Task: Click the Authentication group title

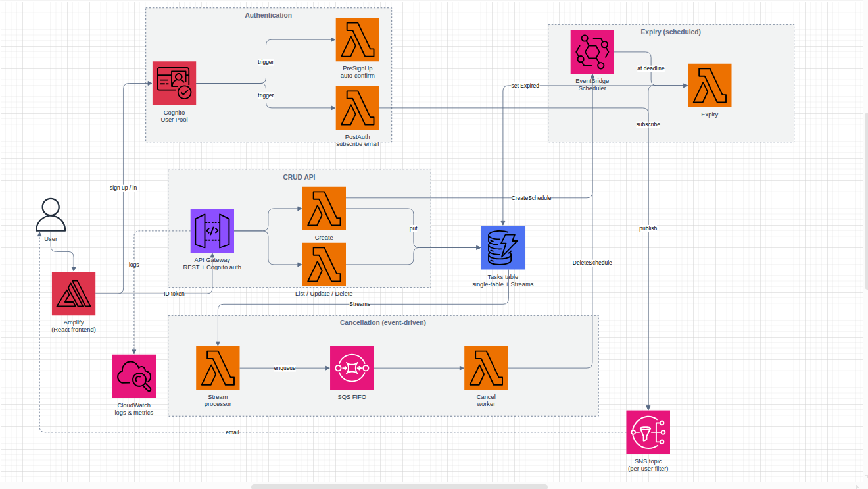Action: [268, 15]
